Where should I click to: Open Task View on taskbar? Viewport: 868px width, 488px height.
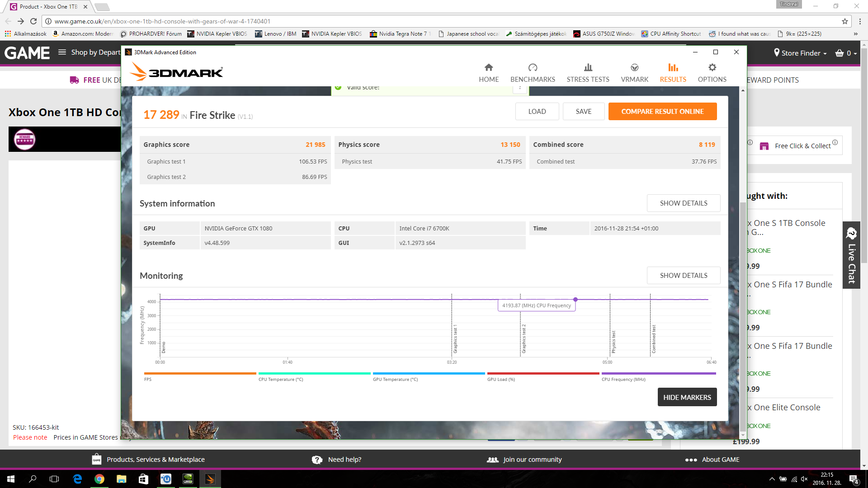click(x=54, y=479)
